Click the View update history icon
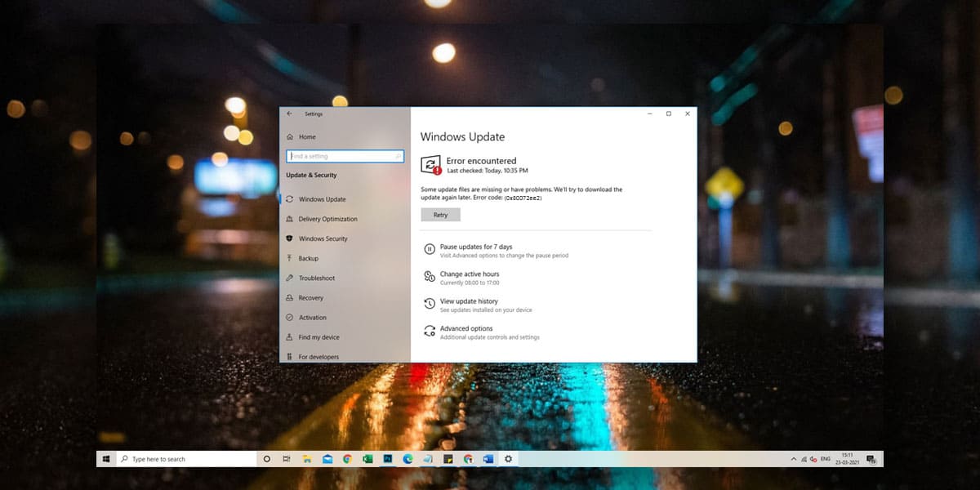The image size is (980, 490). 429,304
